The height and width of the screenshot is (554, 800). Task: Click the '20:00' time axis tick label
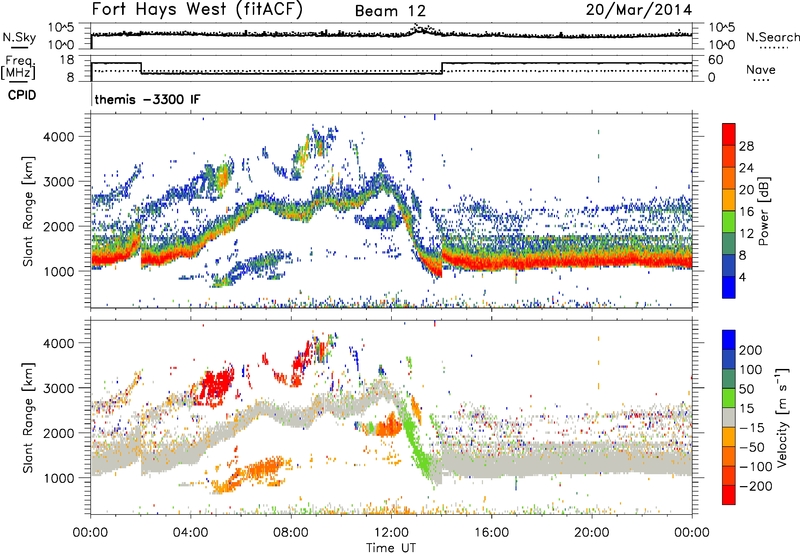[592, 533]
